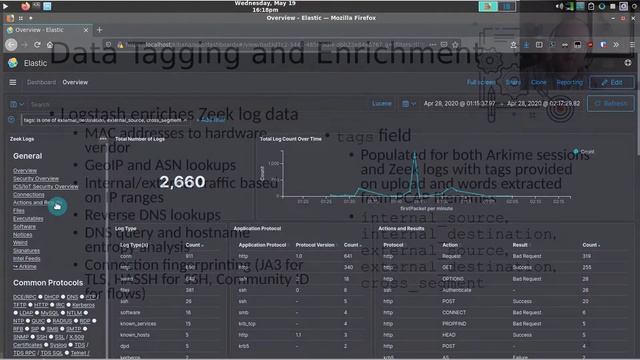Open the Kibana help icon at top right
640x360 pixels.
tap(628, 63)
